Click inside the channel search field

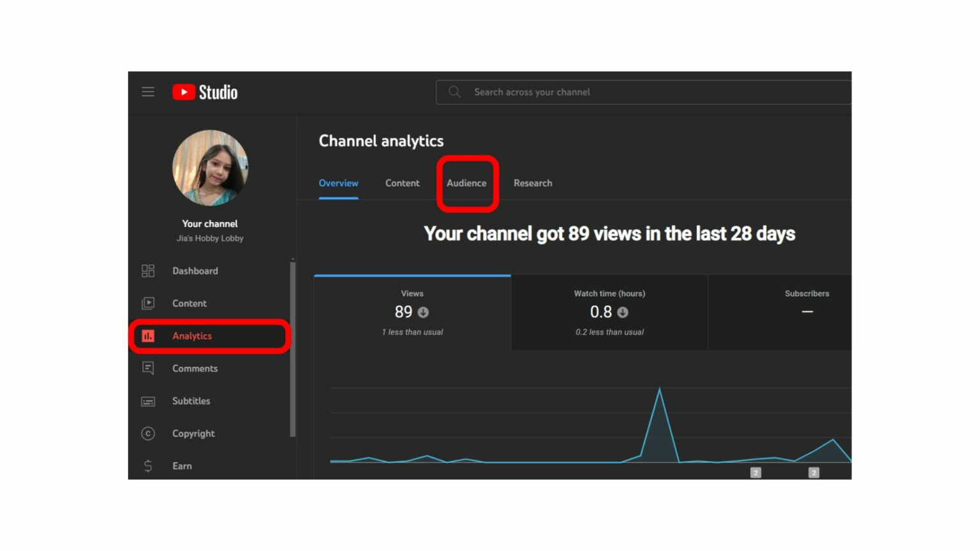pos(574,92)
